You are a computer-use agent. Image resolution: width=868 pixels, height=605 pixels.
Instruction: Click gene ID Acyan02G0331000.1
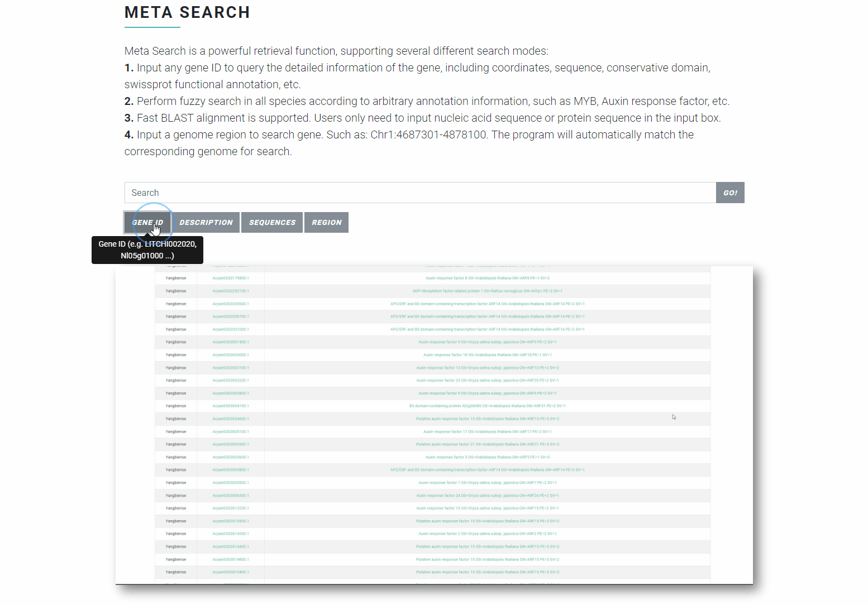[x=231, y=329]
